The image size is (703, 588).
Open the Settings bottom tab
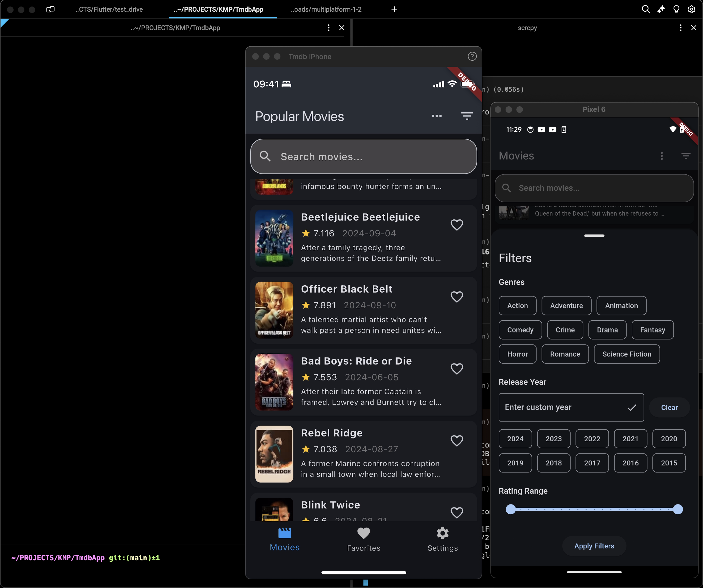tap(442, 539)
